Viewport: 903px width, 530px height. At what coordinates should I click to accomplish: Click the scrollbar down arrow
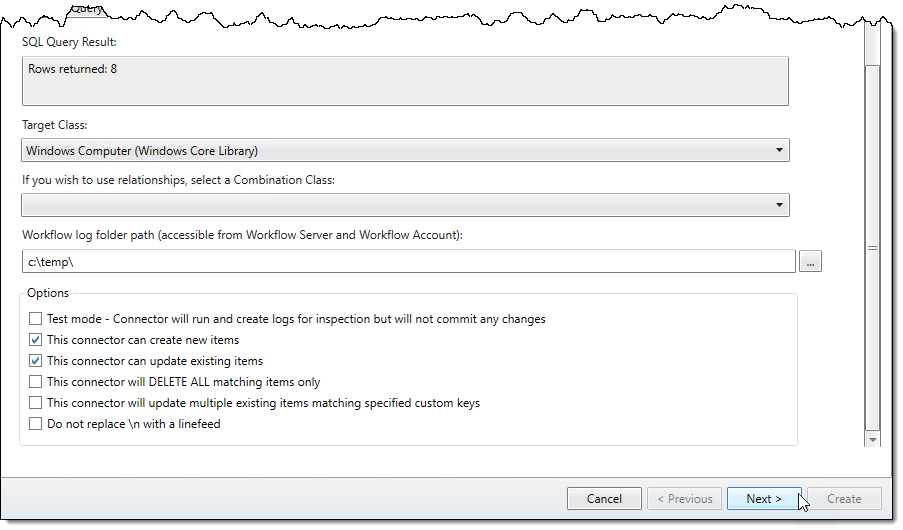872,439
